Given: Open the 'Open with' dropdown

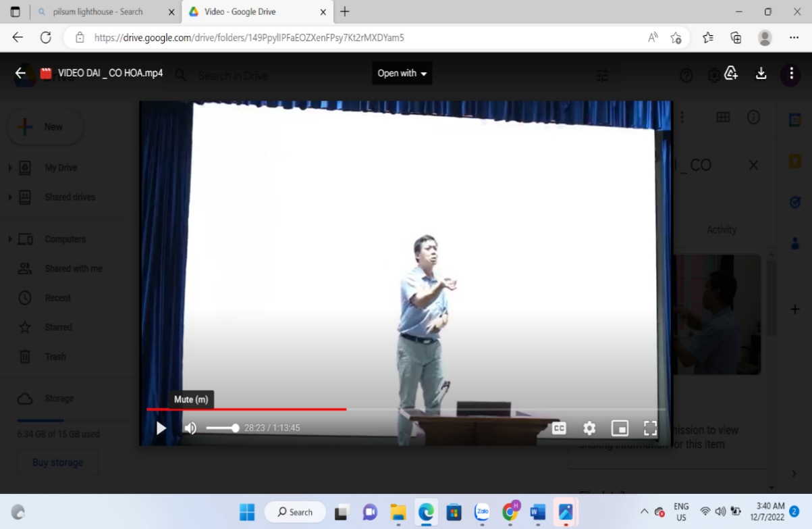Looking at the screenshot, I should tap(402, 74).
